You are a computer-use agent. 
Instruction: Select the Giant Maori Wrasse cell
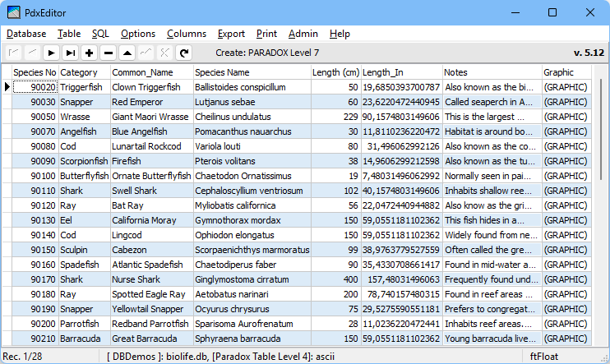click(152, 117)
